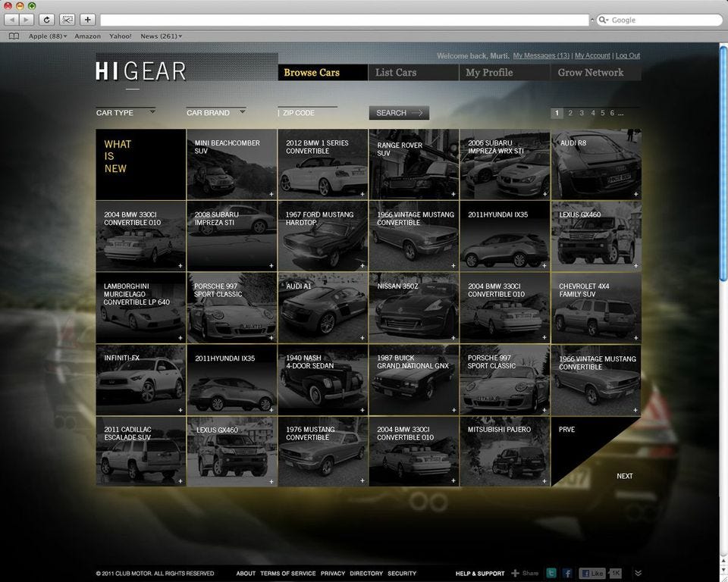Open the Directory footer link
The width and height of the screenshot is (728, 582).
pos(366,573)
